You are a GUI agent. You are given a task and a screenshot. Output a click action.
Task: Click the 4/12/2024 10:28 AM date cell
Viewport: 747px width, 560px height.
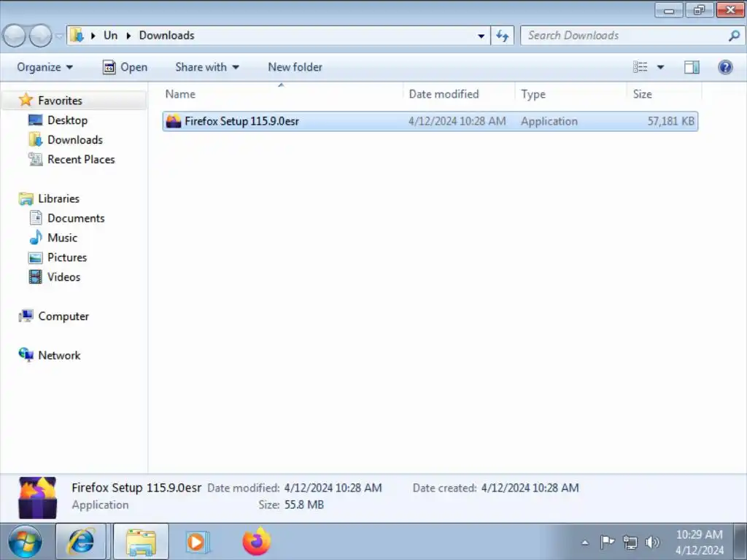click(x=457, y=122)
